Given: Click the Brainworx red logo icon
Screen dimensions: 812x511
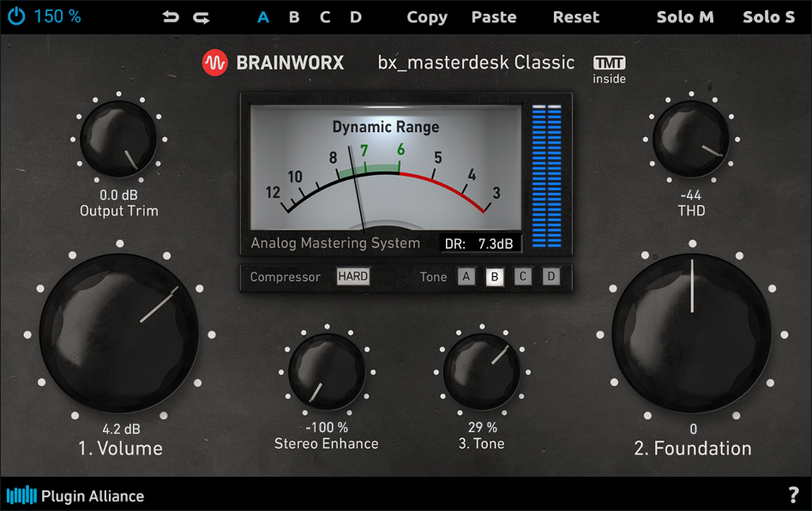Looking at the screenshot, I should (x=214, y=63).
